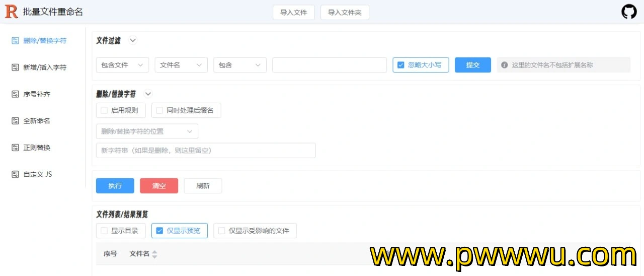Collapse the 删除/替换字符 panel chevron
The height and width of the screenshot is (276, 644).
tap(148, 94)
